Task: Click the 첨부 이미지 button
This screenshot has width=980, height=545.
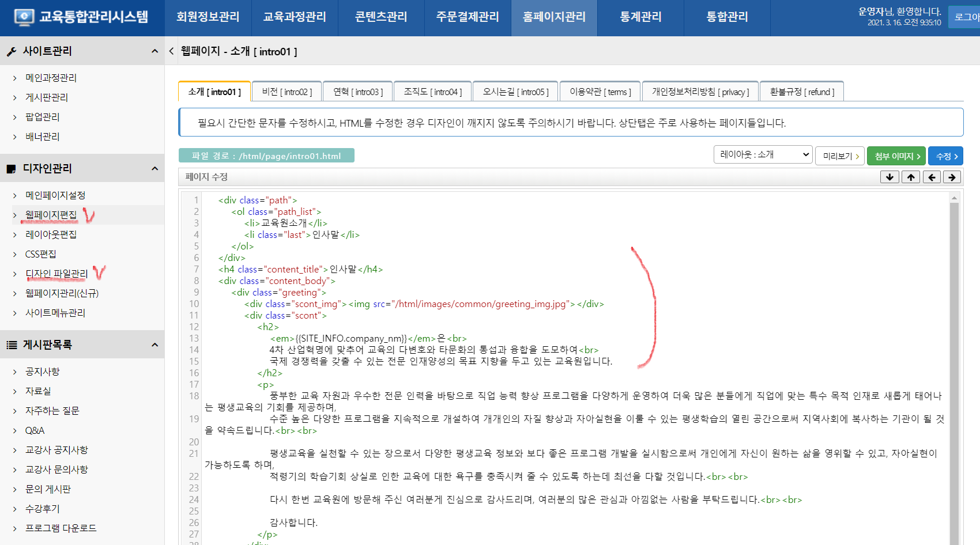Action: (896, 156)
